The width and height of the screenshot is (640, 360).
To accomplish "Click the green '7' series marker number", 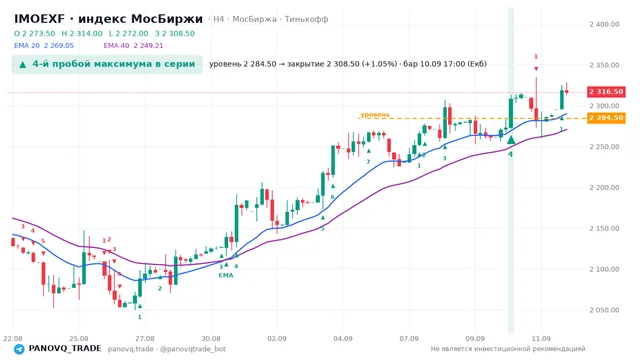I will point(368,162).
